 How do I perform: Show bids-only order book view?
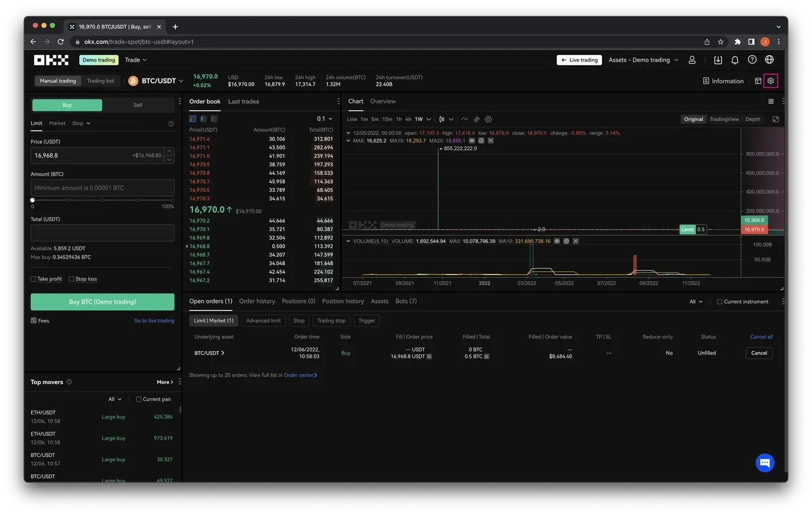click(204, 119)
